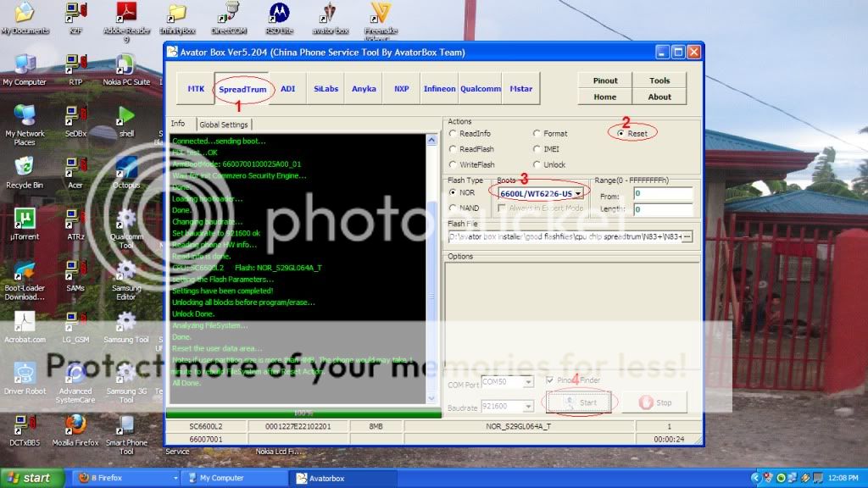Click the Range From input field
The height and width of the screenshot is (488, 868).
664,194
